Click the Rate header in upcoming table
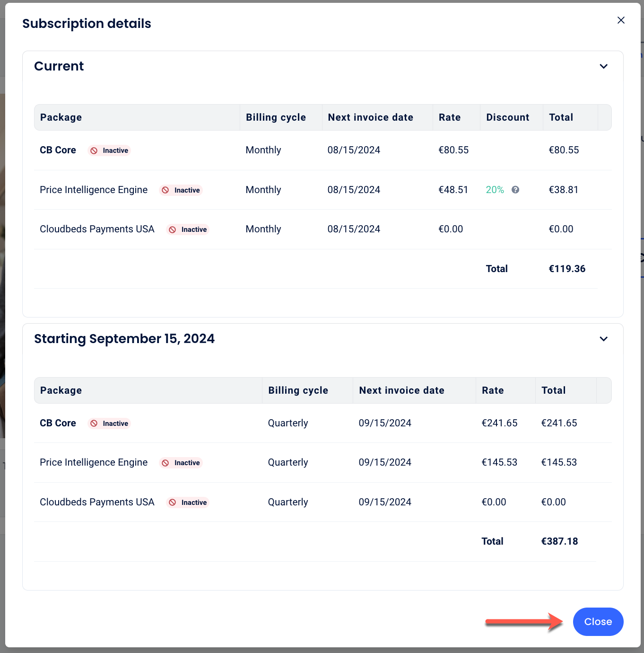 tap(492, 390)
